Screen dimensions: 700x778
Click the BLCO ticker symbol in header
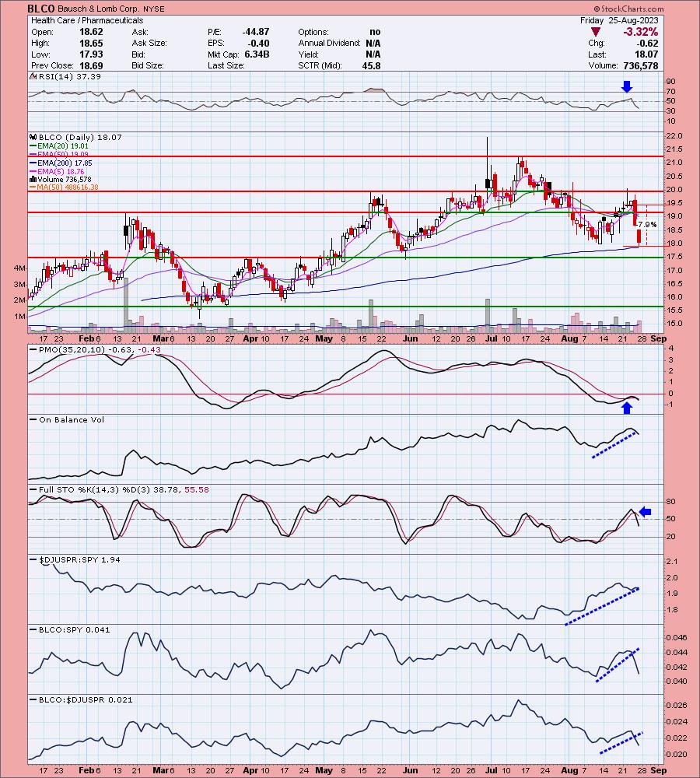click(x=41, y=9)
